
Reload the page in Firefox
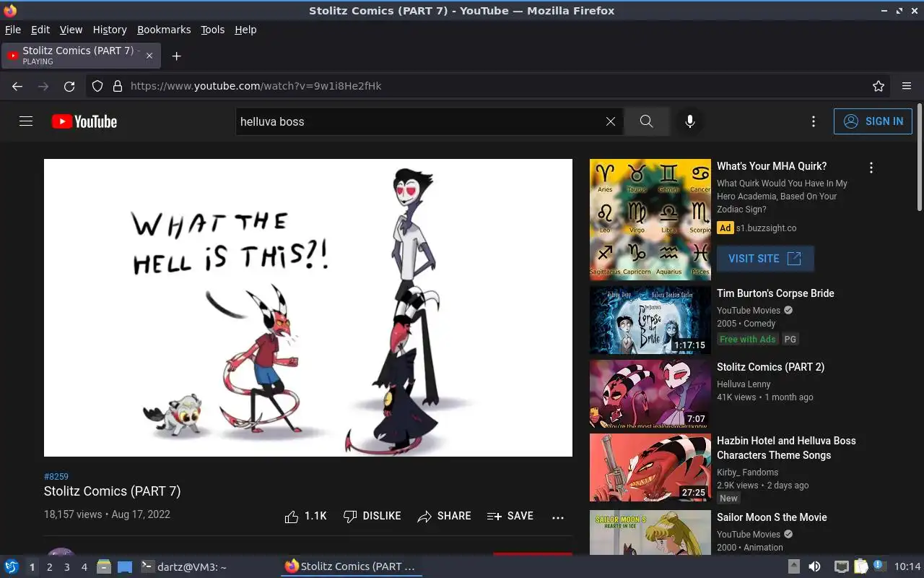[x=69, y=86]
